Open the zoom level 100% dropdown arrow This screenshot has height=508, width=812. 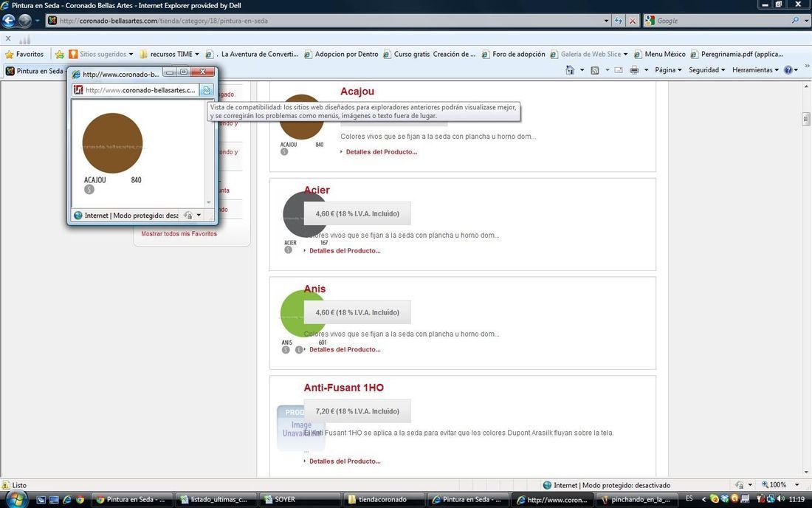pyautogui.click(x=796, y=484)
